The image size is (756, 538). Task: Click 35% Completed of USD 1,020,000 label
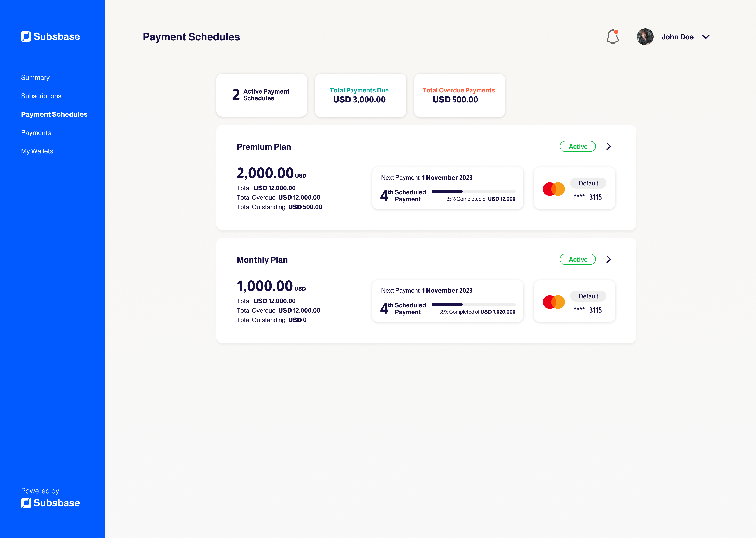pos(477,312)
